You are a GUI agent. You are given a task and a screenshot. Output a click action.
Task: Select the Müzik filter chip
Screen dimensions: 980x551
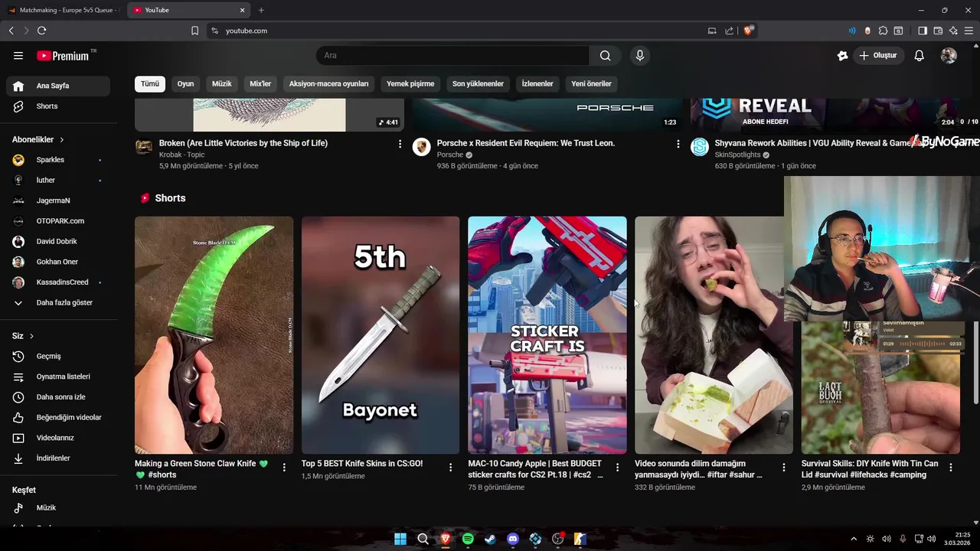pos(221,84)
